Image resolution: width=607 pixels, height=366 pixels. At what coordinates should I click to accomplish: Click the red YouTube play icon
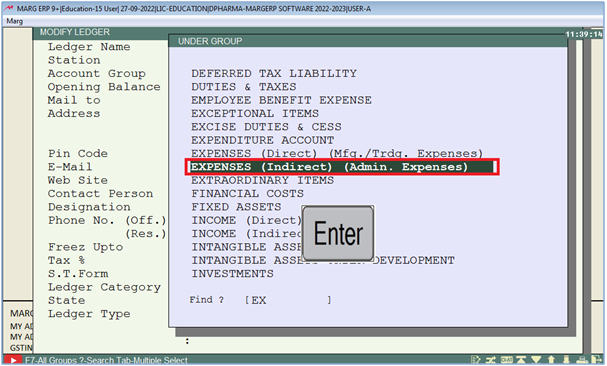click(13, 361)
